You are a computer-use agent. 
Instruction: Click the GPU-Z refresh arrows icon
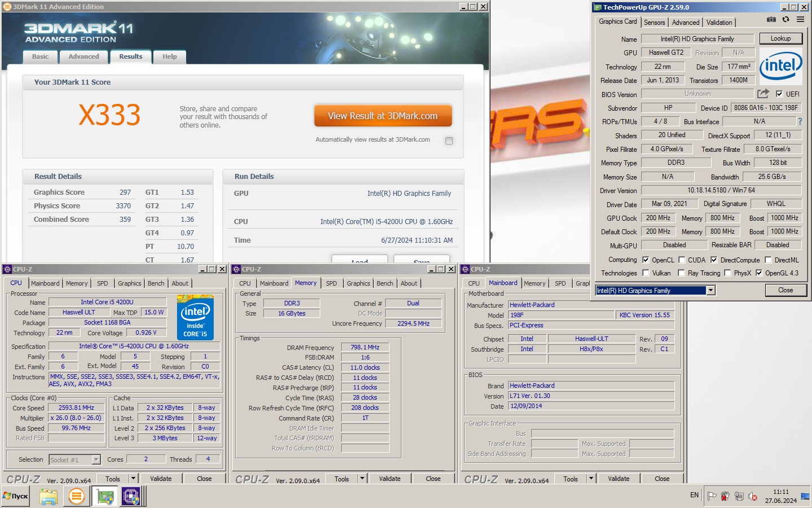click(785, 20)
